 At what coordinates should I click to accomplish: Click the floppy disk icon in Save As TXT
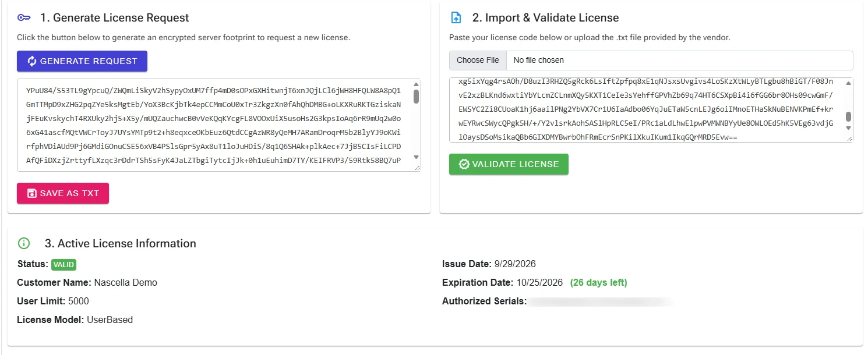pos(32,193)
